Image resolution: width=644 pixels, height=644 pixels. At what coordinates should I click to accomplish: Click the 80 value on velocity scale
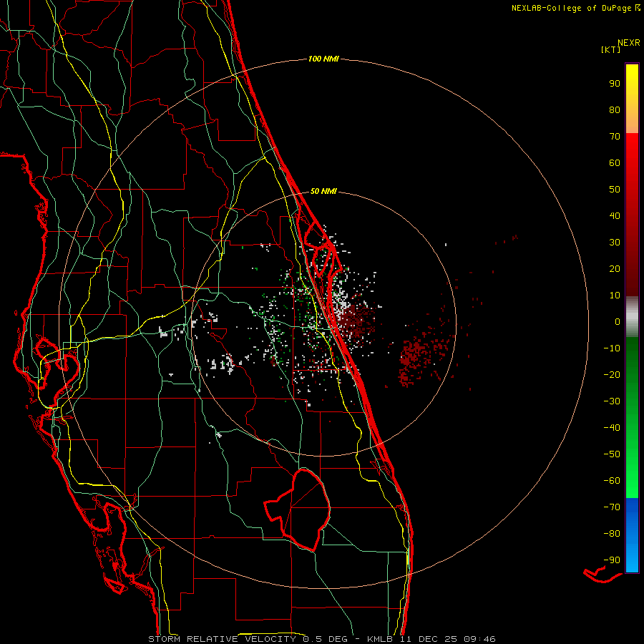point(615,110)
